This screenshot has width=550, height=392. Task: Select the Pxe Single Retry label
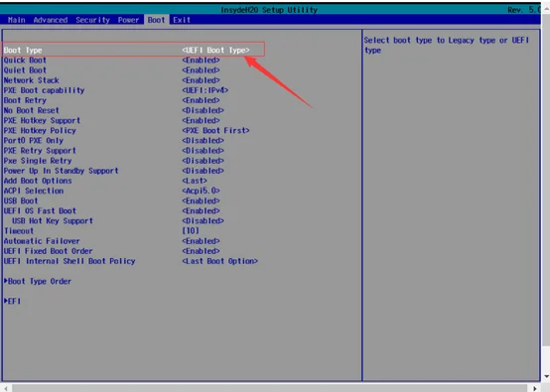point(38,161)
